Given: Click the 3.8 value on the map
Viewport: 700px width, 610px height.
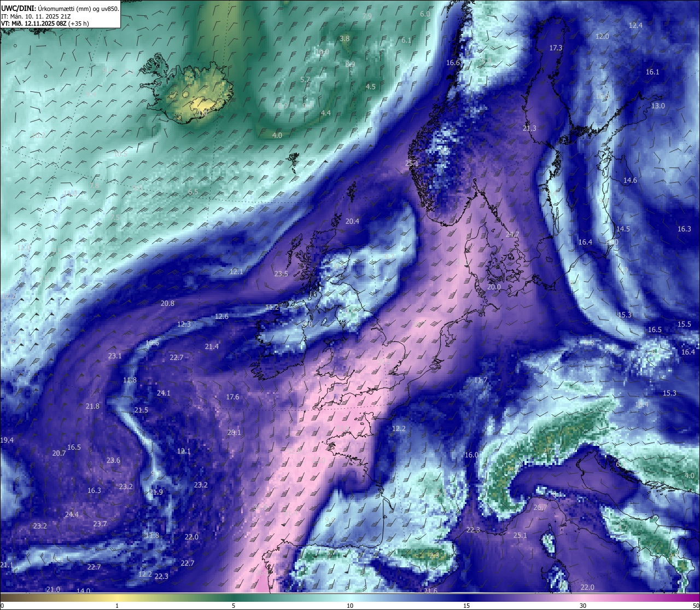Looking at the screenshot, I should point(345,38).
